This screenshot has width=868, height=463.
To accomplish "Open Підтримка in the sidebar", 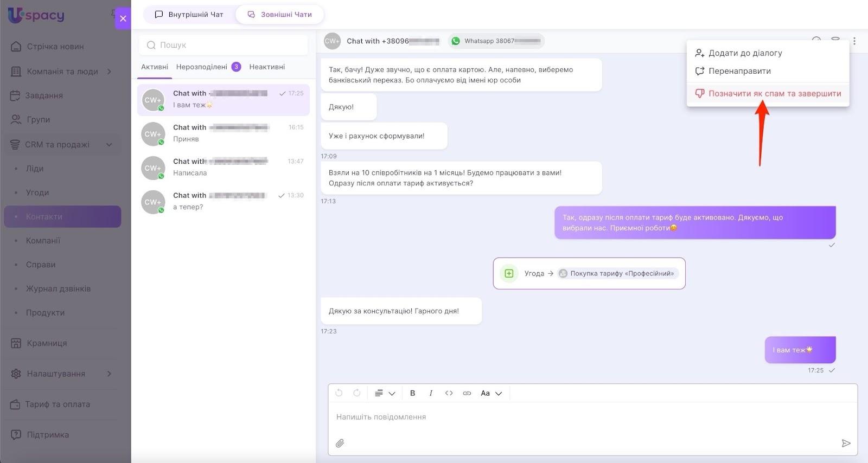I will [x=48, y=435].
